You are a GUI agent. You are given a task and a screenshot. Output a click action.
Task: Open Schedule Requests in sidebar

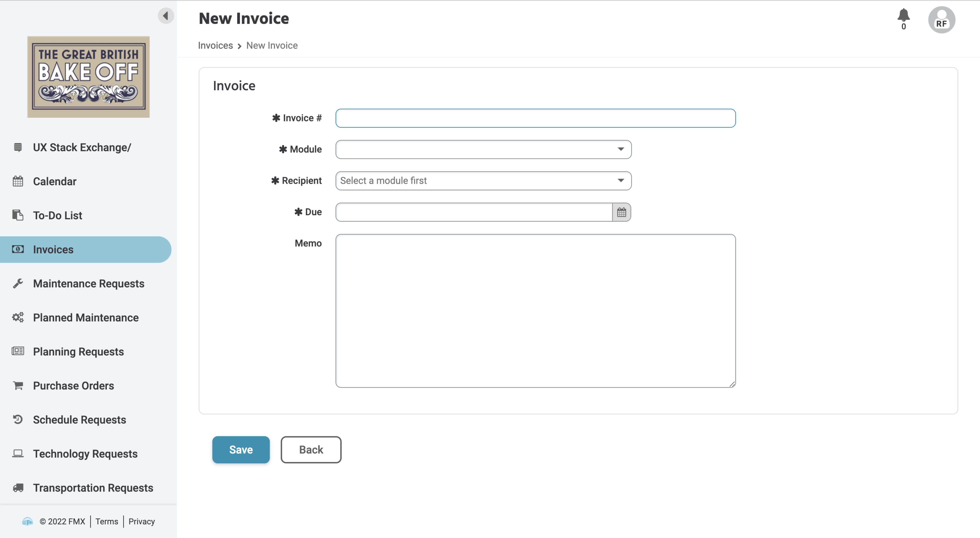79,420
